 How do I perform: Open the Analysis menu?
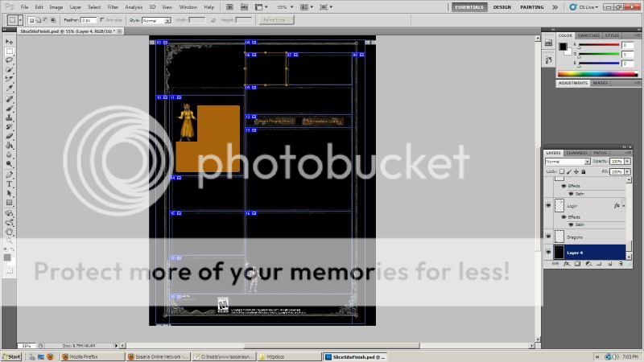[x=134, y=7]
